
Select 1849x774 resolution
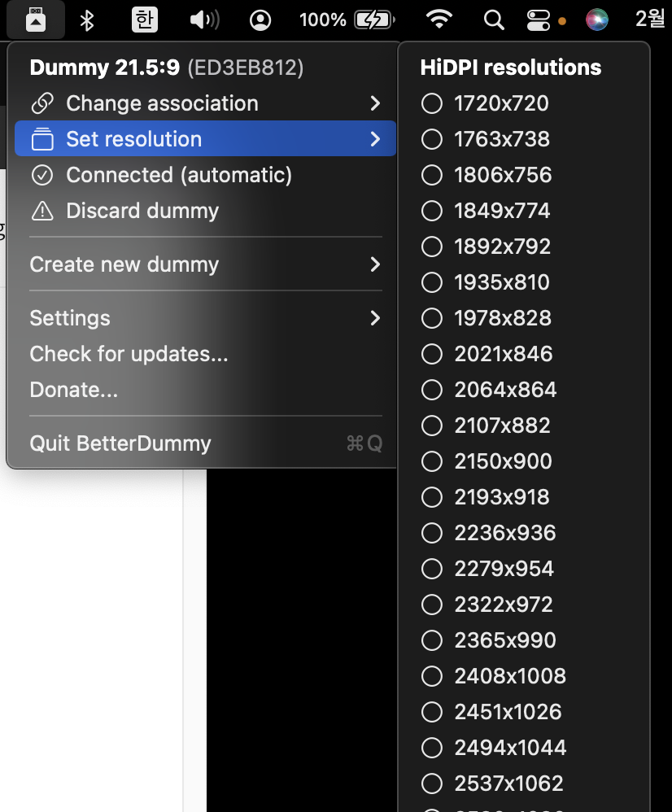(523, 211)
